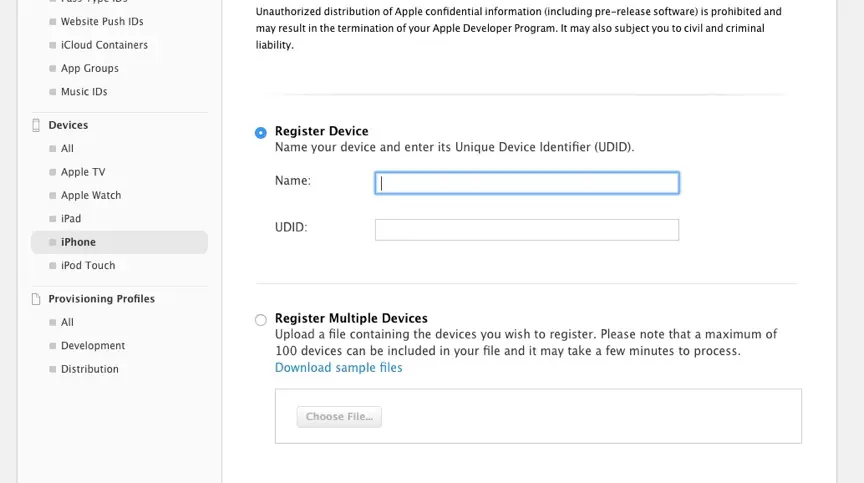The image size is (864, 483).
Task: Click the bullet icon beside iPhone
Action: [x=52, y=242]
